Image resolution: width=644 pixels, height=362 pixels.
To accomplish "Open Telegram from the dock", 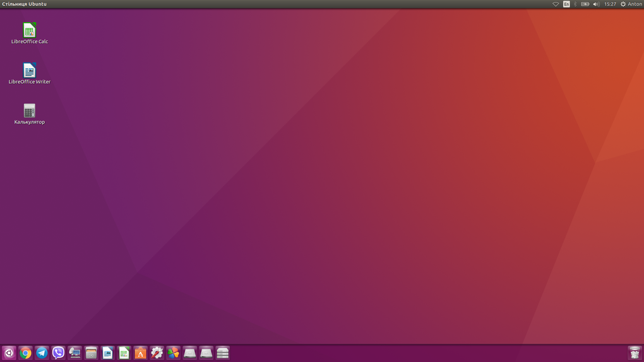I will tap(42, 353).
